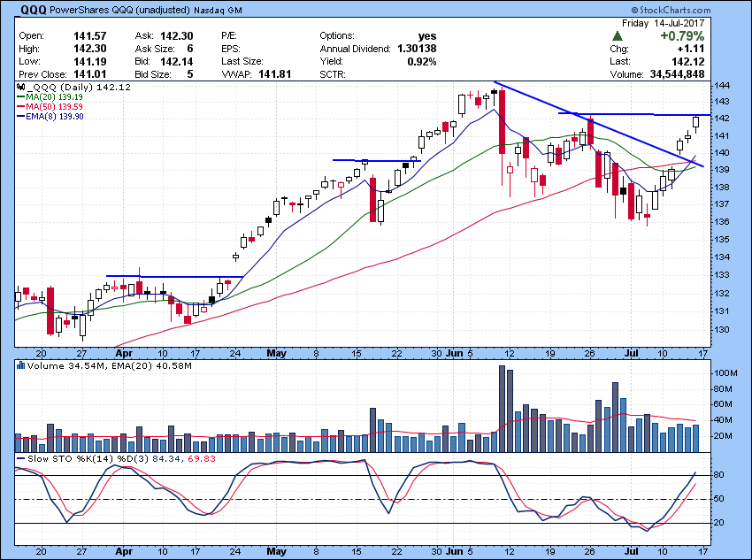Click the bar-chart icon beside the Volume label
This screenshot has width=752, height=560.
coord(20,366)
